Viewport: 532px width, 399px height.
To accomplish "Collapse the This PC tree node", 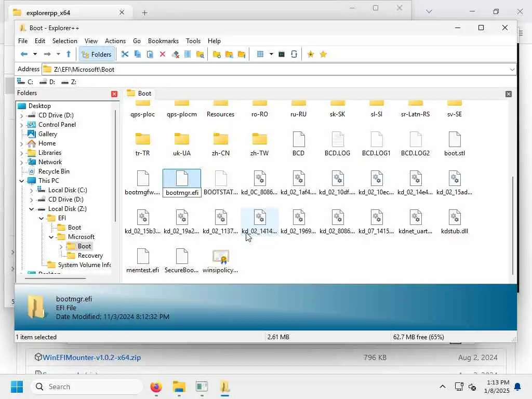I will pyautogui.click(x=22, y=181).
